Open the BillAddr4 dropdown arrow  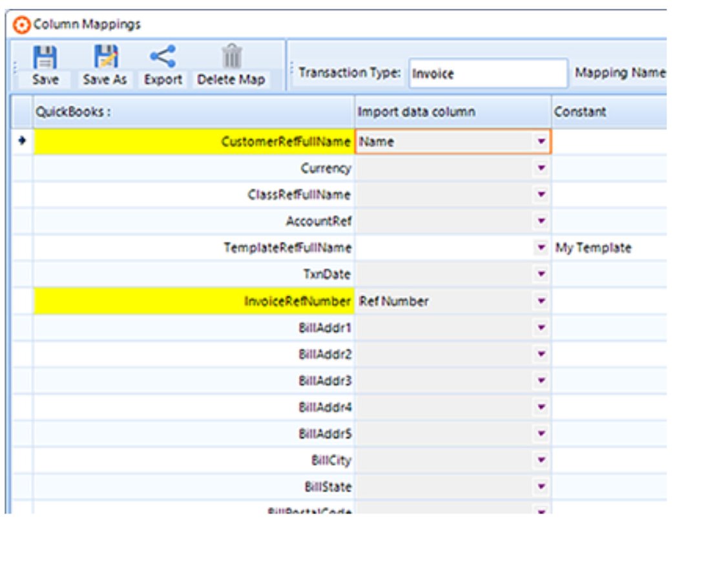[x=541, y=407]
